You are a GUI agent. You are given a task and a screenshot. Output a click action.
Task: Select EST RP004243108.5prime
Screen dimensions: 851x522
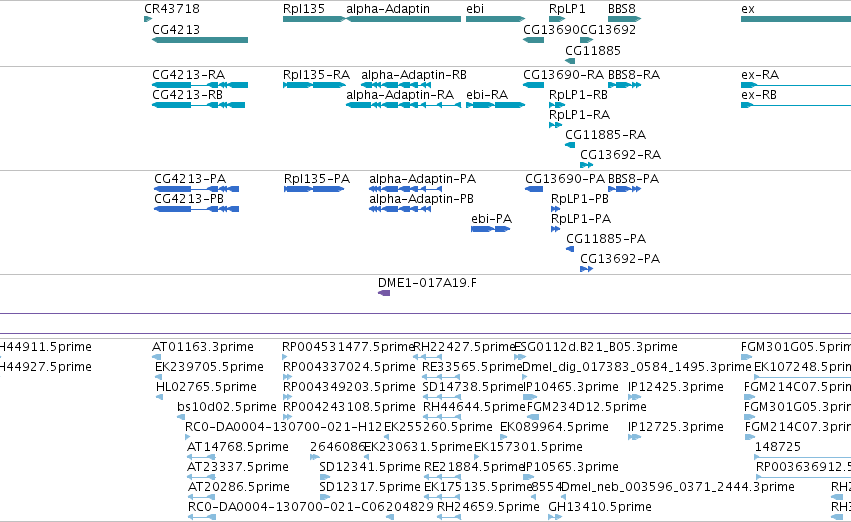[288, 418]
